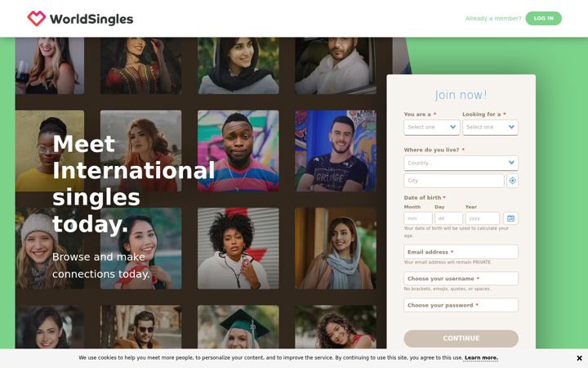Dismiss the cookie notice with X
Viewport: 588px width, 368px height.
[579, 358]
